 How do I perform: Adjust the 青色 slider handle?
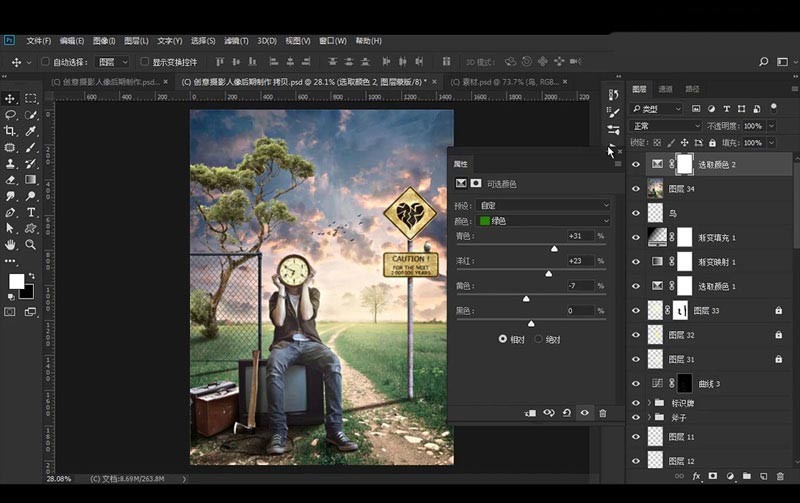[x=554, y=248]
